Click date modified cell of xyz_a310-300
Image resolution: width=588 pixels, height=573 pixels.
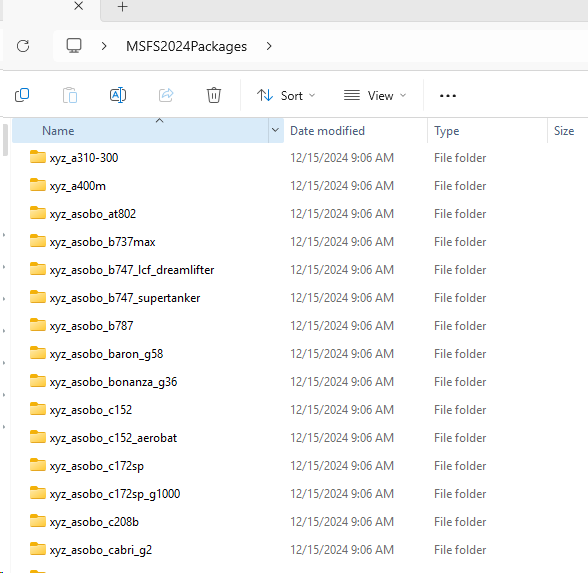(x=342, y=158)
